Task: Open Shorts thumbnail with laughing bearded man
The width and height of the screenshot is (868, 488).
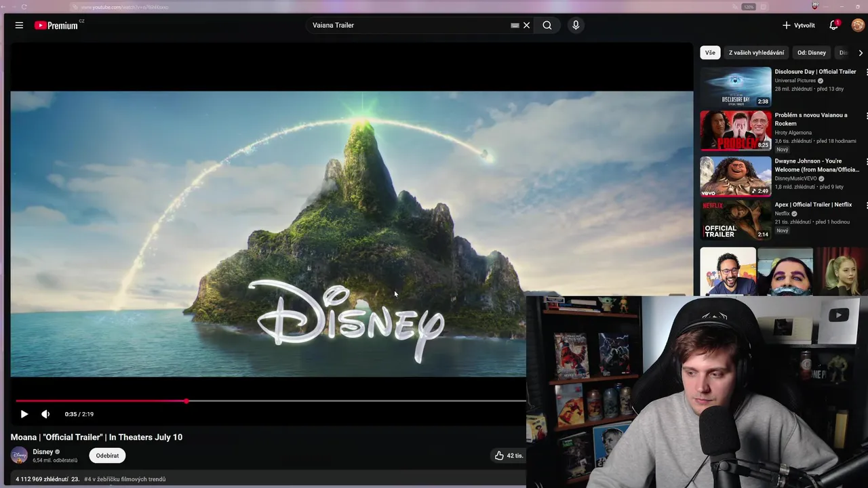Action: (x=728, y=271)
